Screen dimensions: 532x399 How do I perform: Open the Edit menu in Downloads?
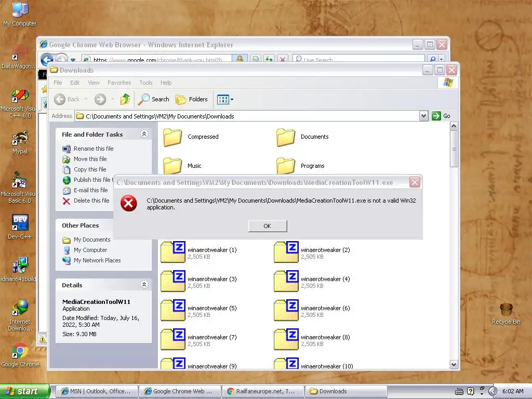click(x=75, y=83)
